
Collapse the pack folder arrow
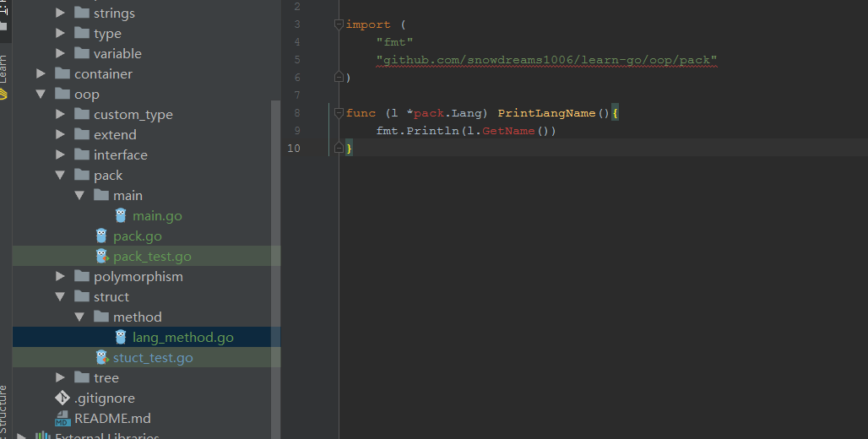pyautogui.click(x=60, y=175)
